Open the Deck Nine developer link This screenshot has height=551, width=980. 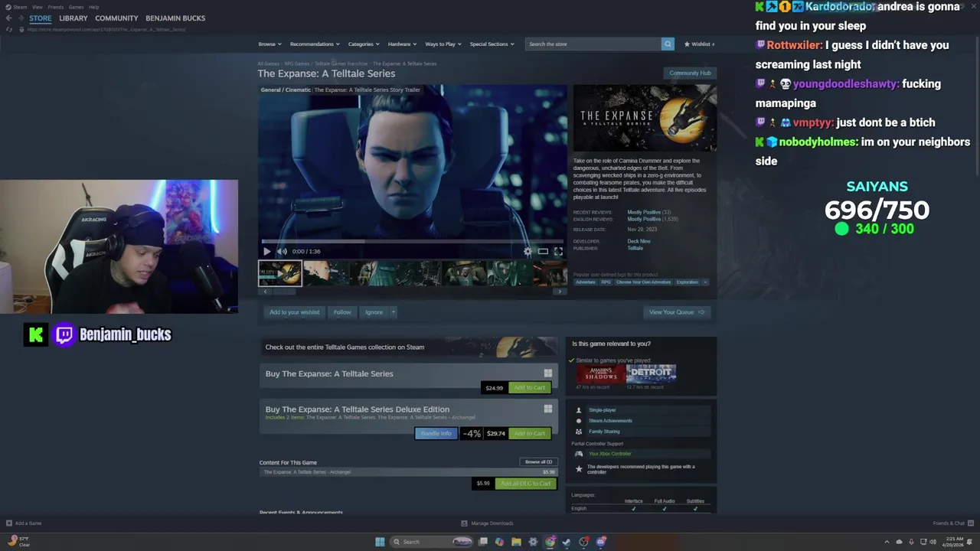[639, 242]
